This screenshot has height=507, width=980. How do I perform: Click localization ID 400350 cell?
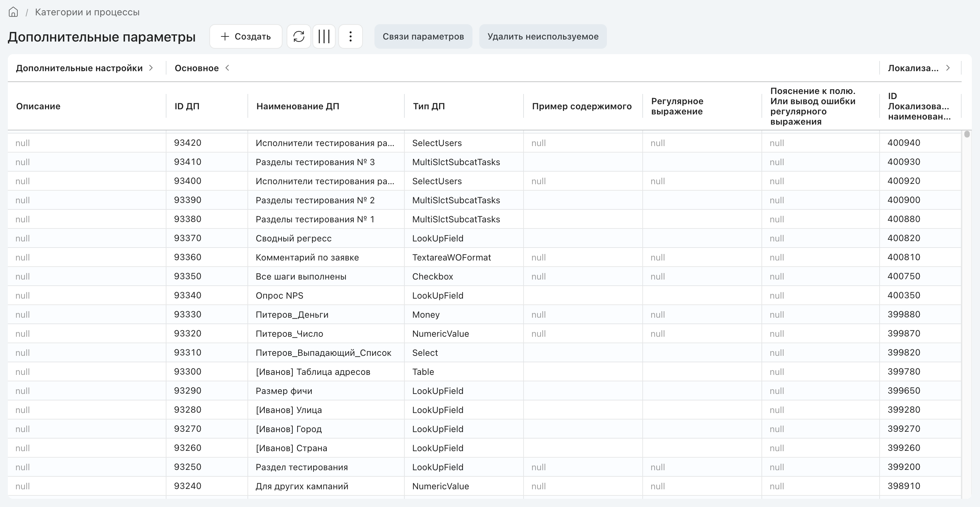click(x=920, y=295)
